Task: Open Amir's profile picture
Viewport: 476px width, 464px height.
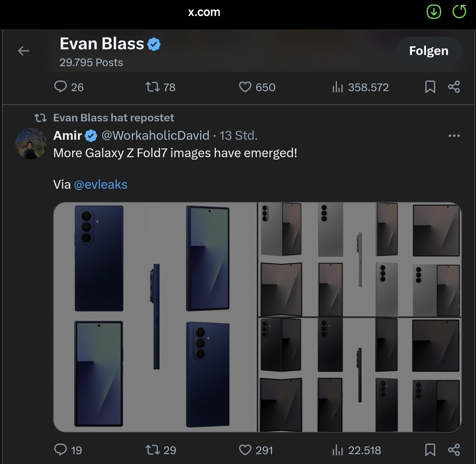Action: point(31,143)
